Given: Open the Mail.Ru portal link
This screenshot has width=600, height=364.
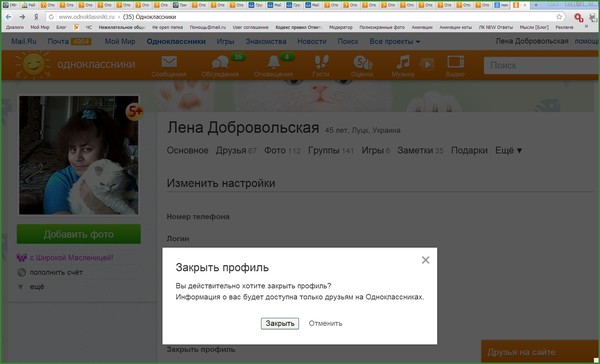Looking at the screenshot, I should click(24, 41).
